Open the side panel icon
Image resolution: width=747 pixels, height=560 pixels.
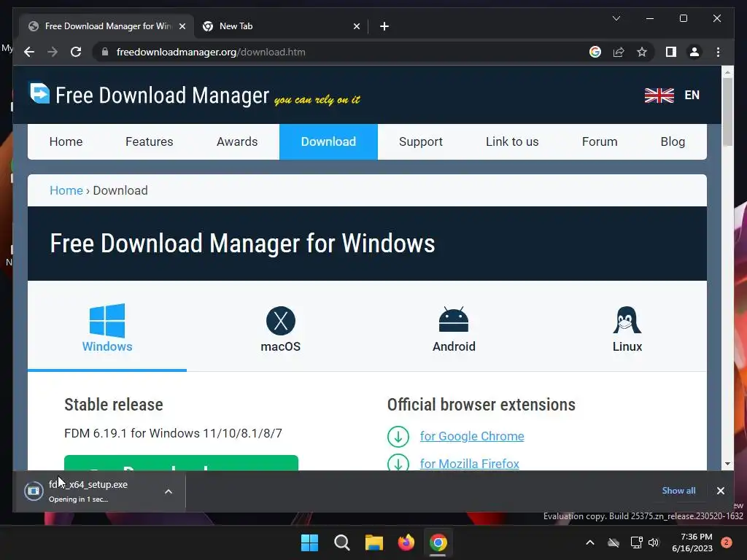pos(671,52)
